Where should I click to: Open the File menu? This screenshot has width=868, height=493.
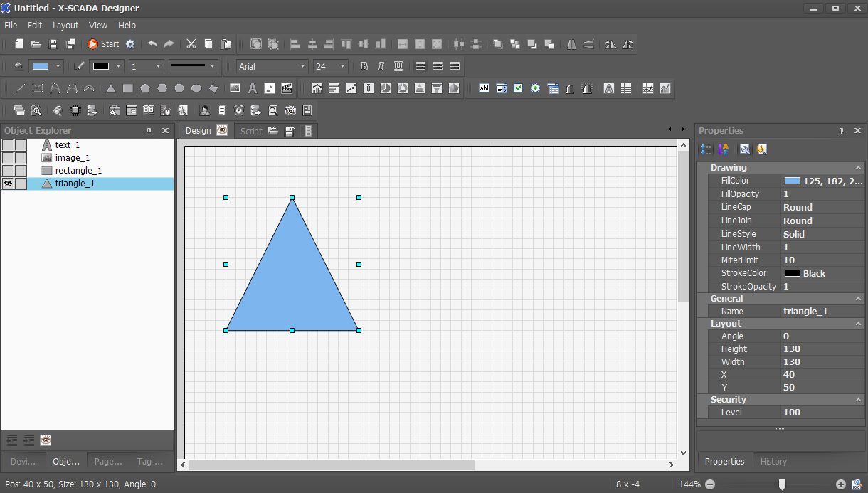click(x=11, y=25)
